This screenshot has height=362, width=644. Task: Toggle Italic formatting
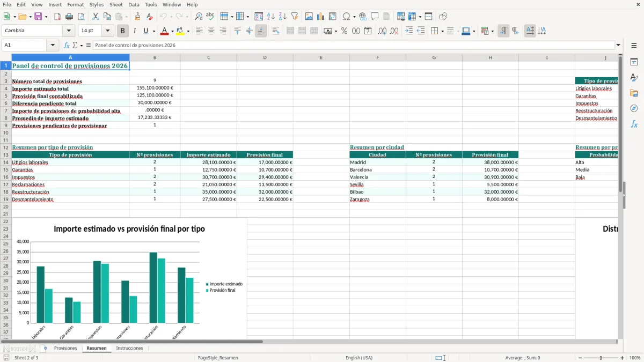(x=134, y=31)
